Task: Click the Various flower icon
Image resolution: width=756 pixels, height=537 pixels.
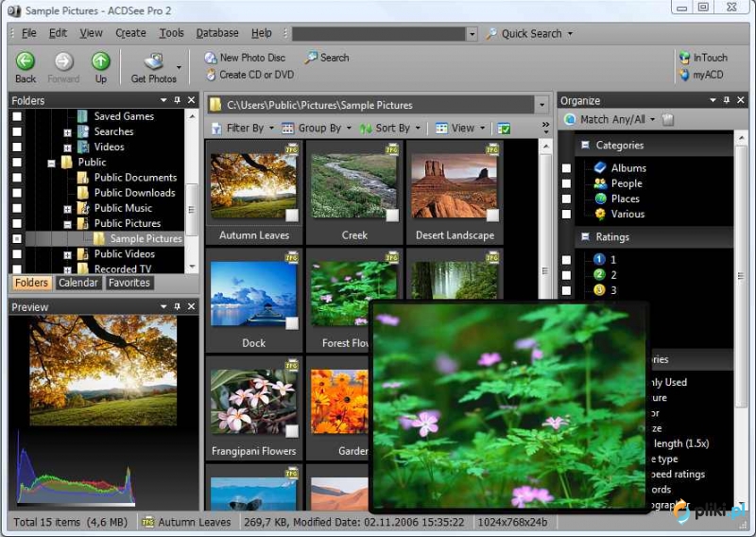Action: pyautogui.click(x=600, y=214)
